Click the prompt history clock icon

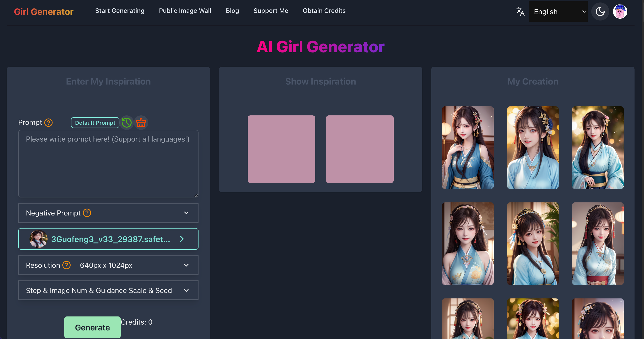coord(126,122)
